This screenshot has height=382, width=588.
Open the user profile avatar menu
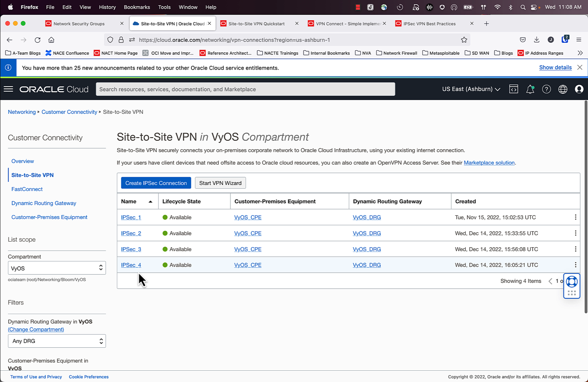point(579,89)
